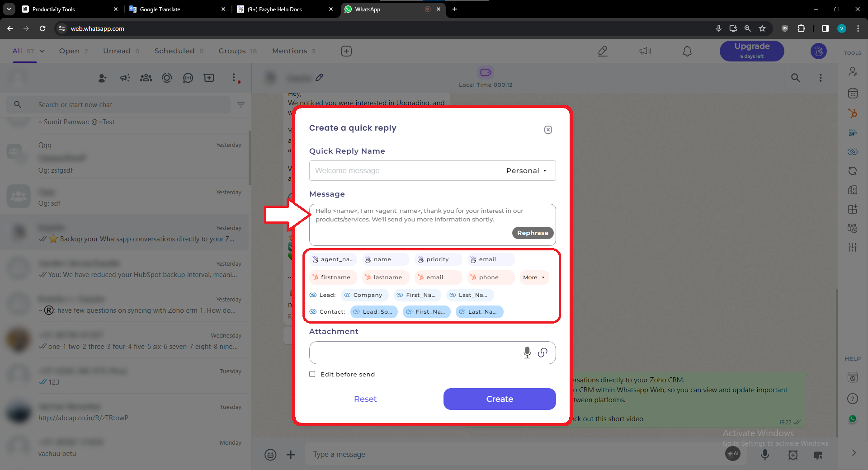Screen dimensions: 868x470
Task: Enable the Edit before send checkbox
Action: [312, 374]
